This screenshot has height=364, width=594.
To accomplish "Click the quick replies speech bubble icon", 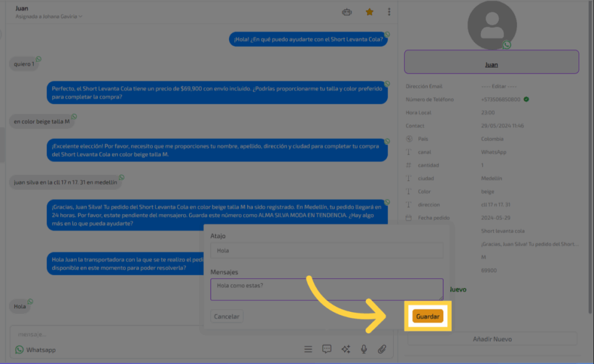I will [x=327, y=349].
